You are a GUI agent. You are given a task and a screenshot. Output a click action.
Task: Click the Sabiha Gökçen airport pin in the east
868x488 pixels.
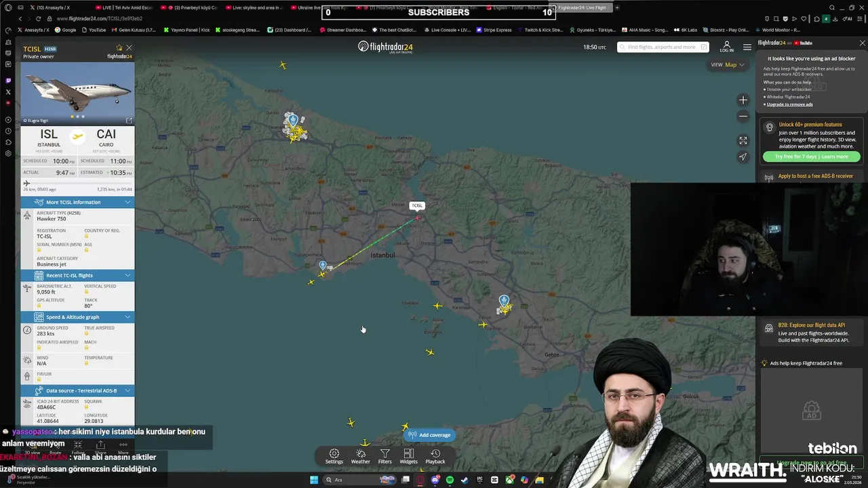[504, 300]
